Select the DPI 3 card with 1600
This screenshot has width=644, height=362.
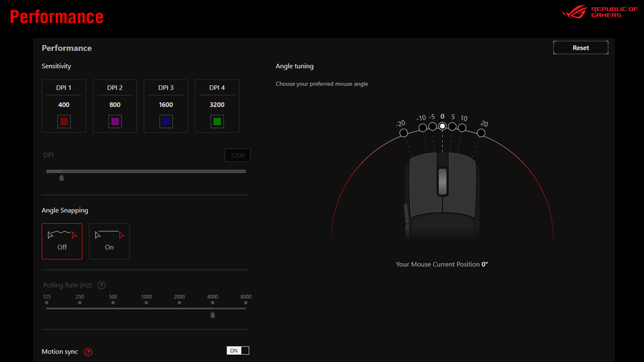point(166,106)
